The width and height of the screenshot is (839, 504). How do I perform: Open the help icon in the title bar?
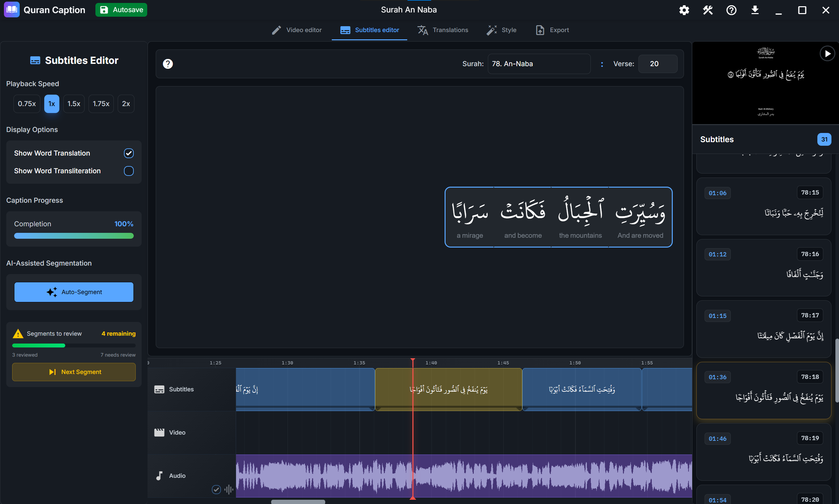[731, 10]
